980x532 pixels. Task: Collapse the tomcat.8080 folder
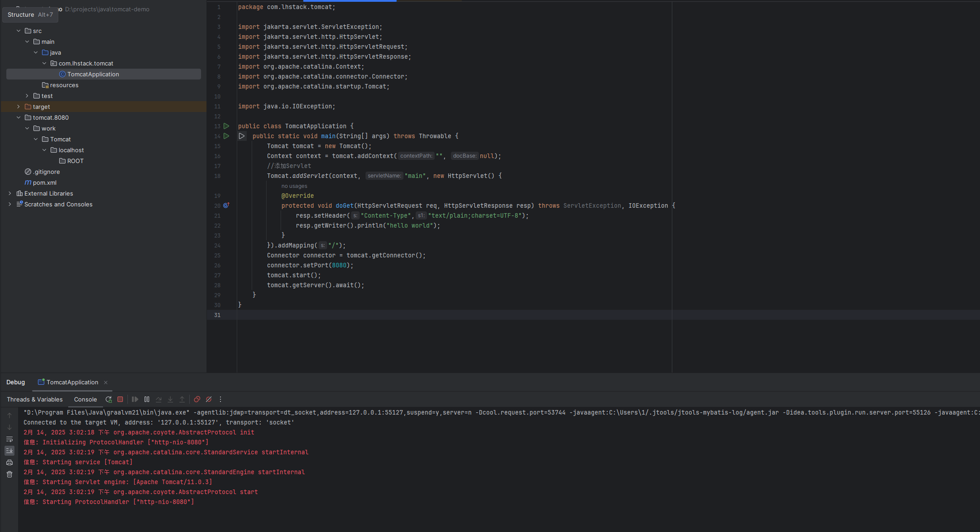pos(19,117)
